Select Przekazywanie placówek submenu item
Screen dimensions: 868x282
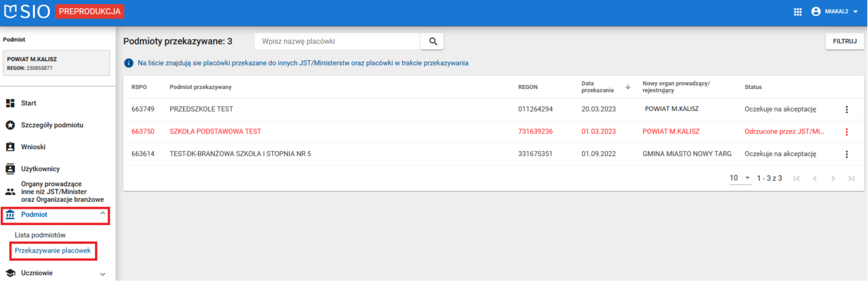53,251
